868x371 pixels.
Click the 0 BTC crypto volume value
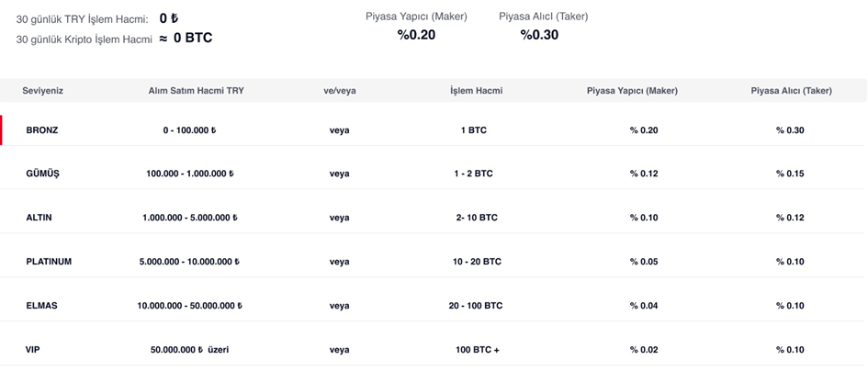tap(193, 39)
